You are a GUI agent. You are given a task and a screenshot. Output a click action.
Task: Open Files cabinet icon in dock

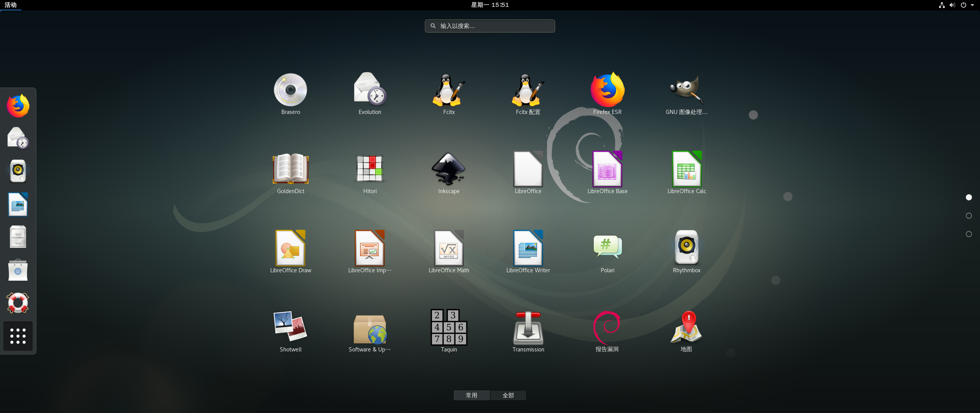[x=18, y=237]
